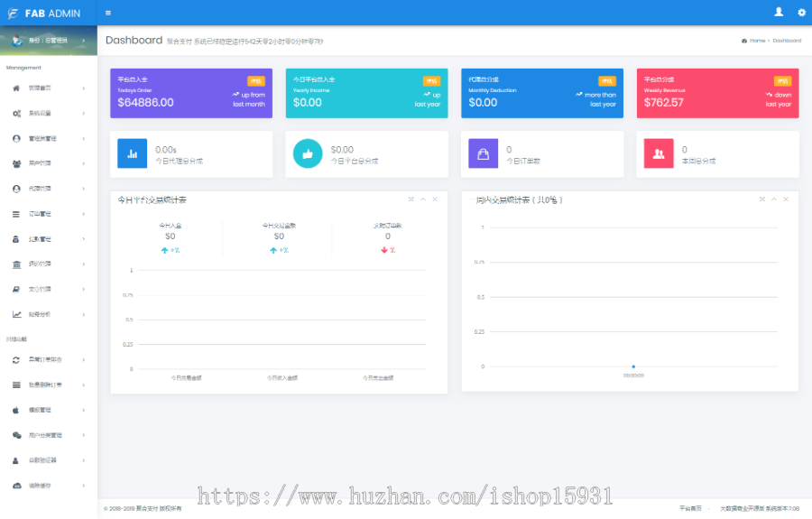
Task: Open the 用户分类管理 sidebar menu label
Action: (x=45, y=435)
